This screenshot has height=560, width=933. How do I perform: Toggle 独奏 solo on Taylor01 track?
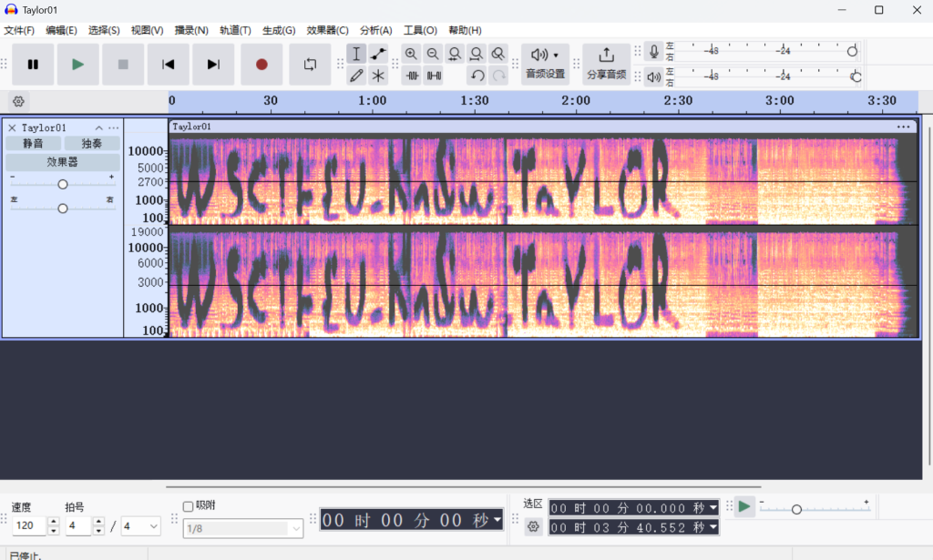[x=92, y=143]
